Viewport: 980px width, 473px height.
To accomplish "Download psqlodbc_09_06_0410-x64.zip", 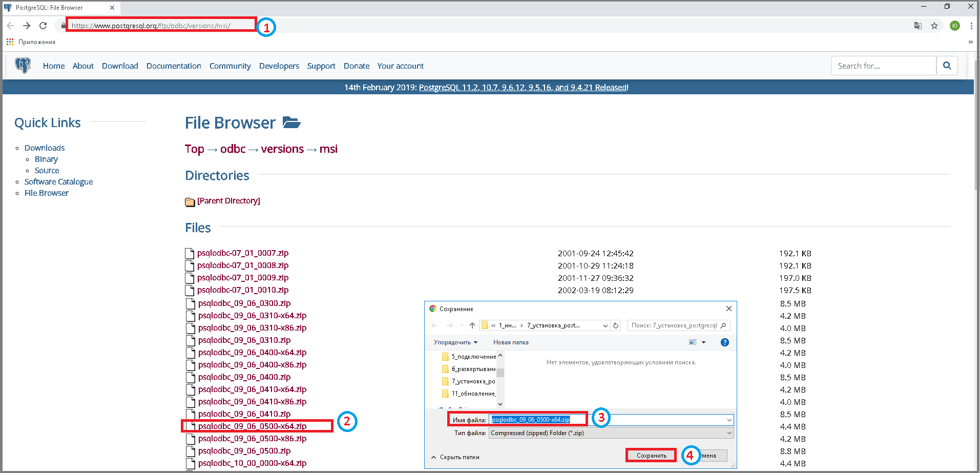I will (x=252, y=389).
